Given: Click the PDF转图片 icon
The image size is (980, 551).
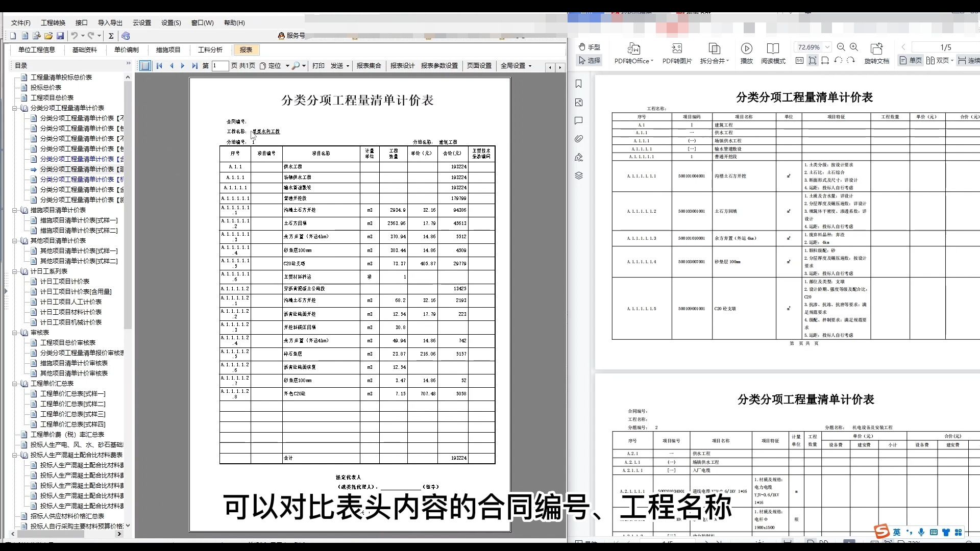Looking at the screenshot, I should tap(677, 54).
